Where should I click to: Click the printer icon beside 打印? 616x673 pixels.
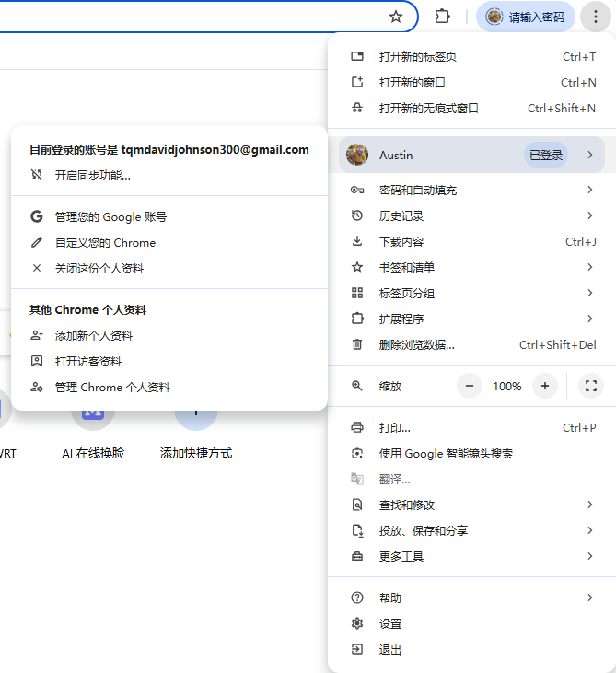click(x=357, y=427)
